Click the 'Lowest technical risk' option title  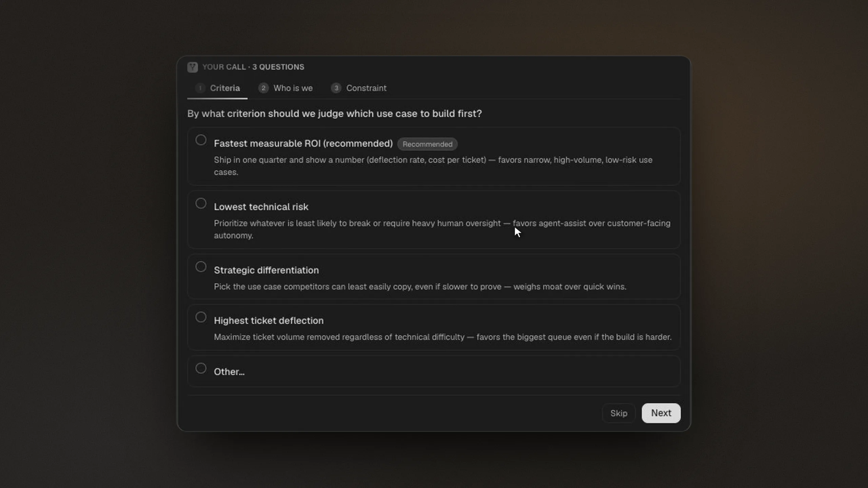coord(261,207)
